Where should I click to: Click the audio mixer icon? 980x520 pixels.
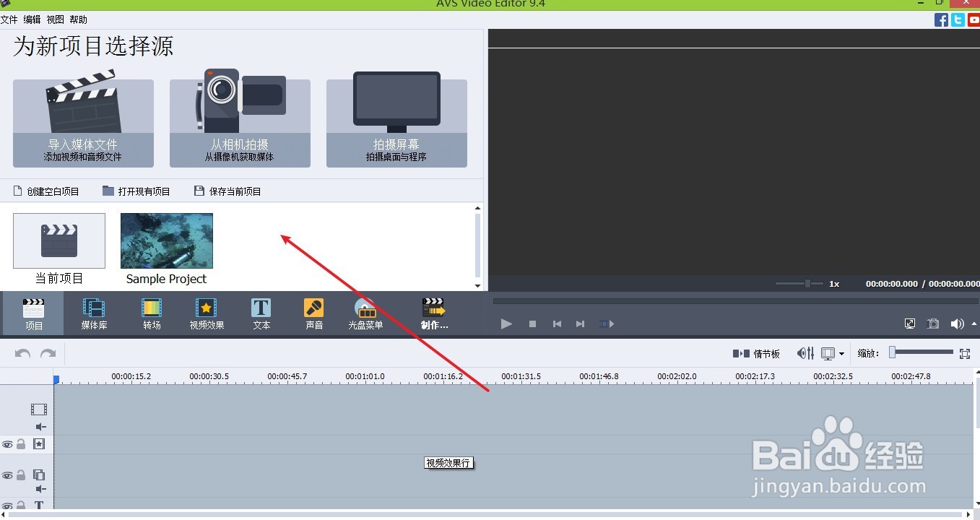(x=805, y=353)
